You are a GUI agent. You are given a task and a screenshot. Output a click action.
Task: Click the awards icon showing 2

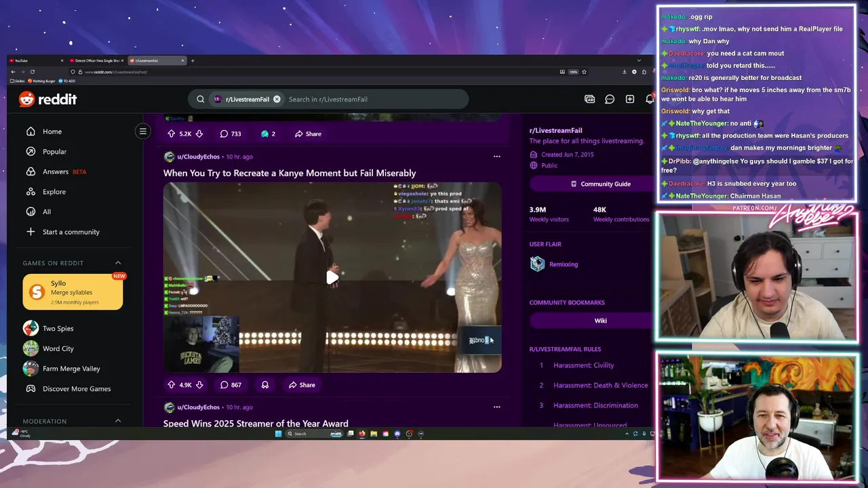click(268, 134)
